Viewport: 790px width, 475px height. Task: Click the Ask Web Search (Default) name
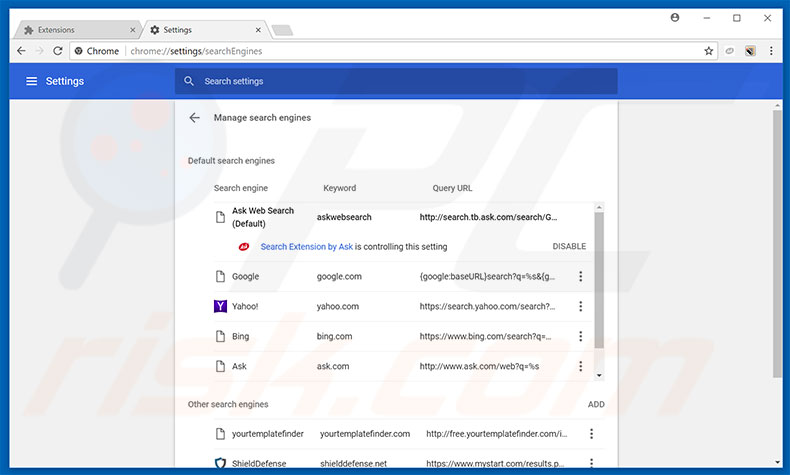coord(262,217)
